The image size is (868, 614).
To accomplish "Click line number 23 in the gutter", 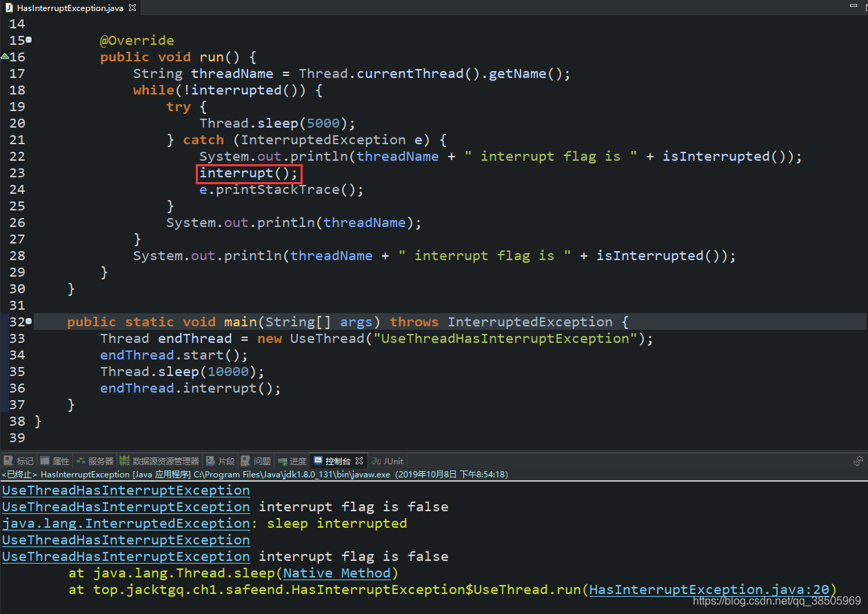I will click(x=17, y=172).
